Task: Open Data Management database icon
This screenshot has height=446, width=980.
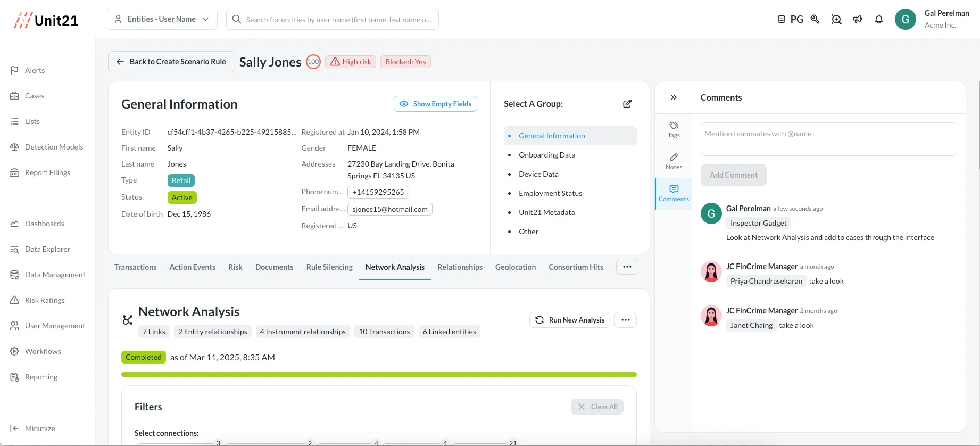Action: [14, 275]
